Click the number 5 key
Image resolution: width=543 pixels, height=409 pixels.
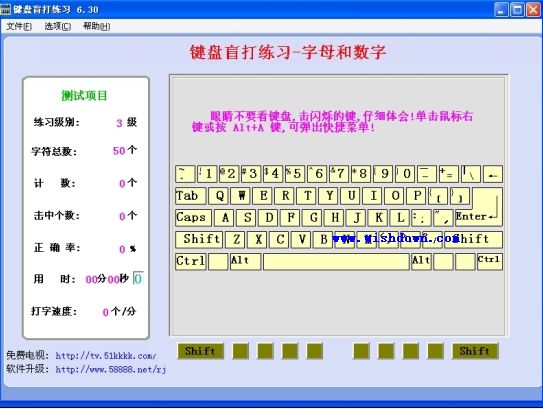pyautogui.click(x=295, y=174)
